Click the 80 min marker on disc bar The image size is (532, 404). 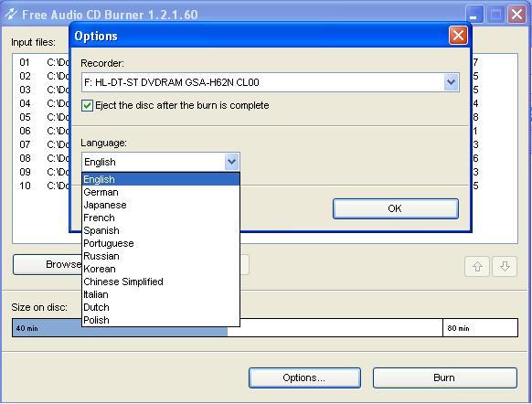point(458,328)
